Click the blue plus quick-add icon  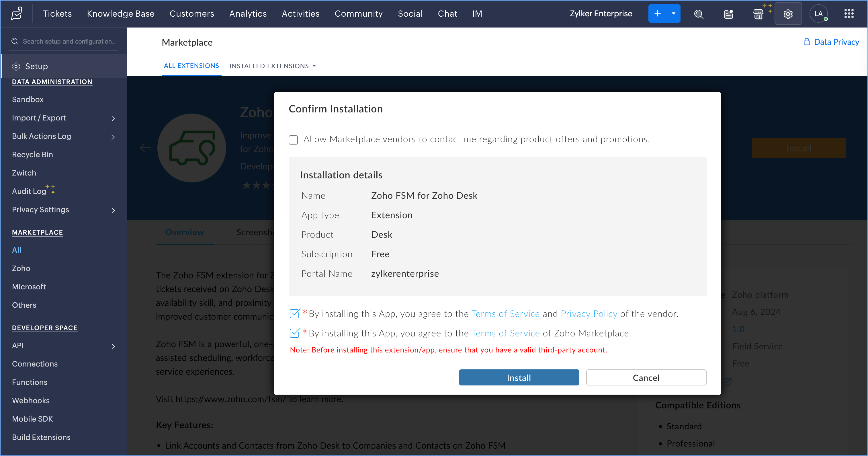point(657,14)
